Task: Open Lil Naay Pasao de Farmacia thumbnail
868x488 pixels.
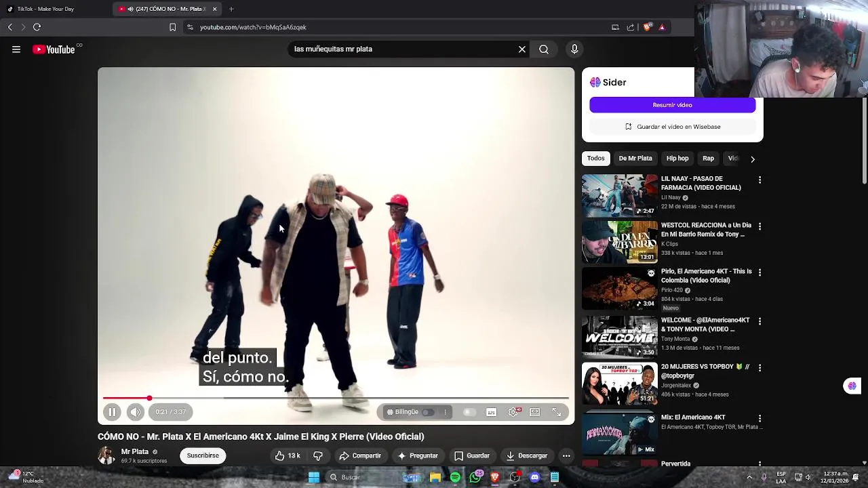Action: (x=620, y=196)
